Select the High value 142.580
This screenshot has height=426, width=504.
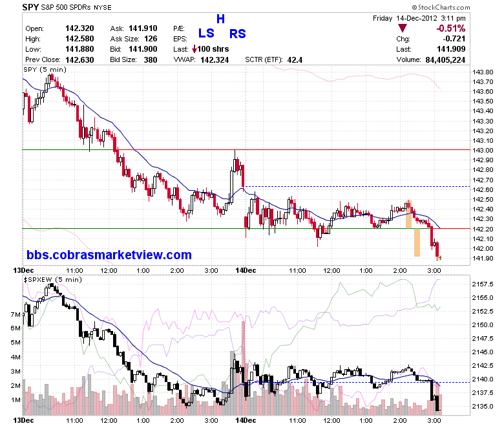click(x=79, y=39)
